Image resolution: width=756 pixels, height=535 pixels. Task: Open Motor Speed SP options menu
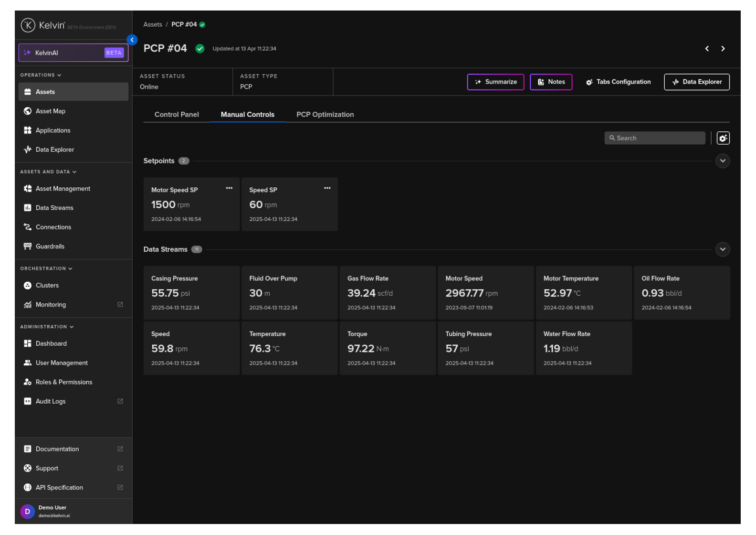(x=229, y=188)
